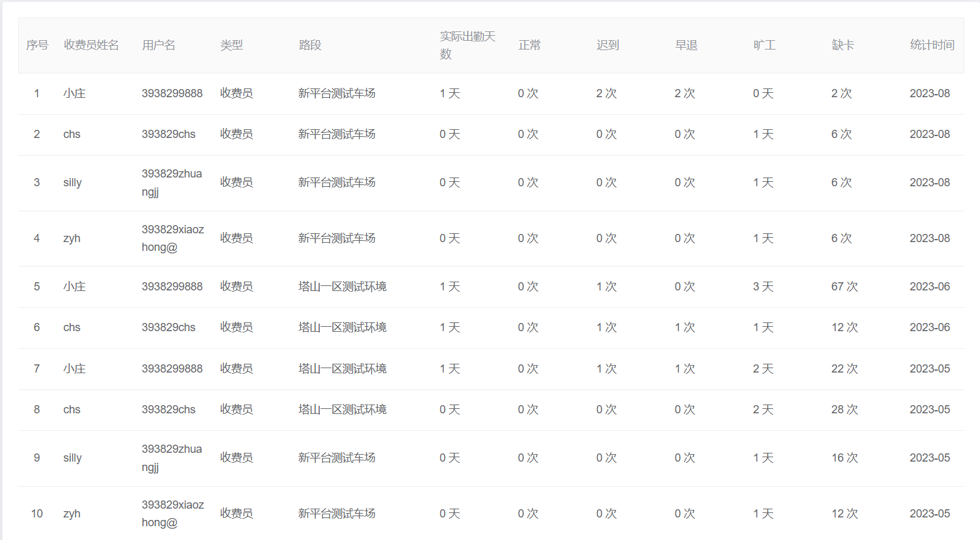Click 小庄 name in row 1
The width and height of the screenshot is (980, 540).
point(75,93)
